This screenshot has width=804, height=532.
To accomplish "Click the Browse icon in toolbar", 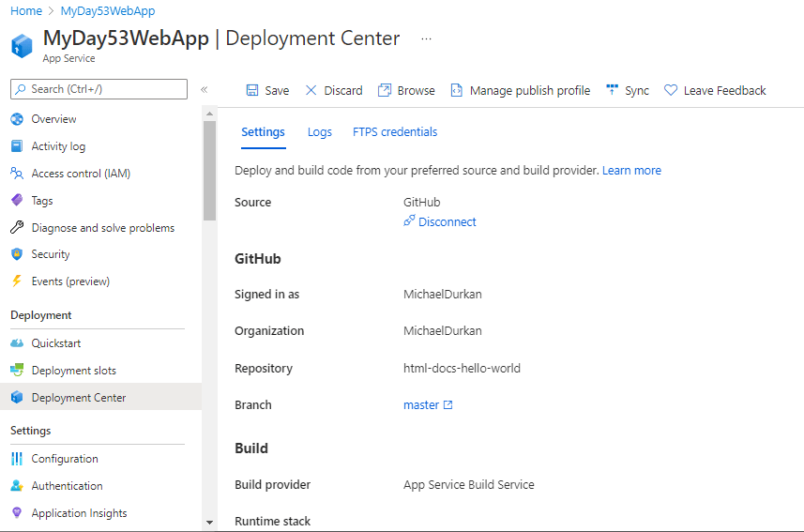I will [x=385, y=90].
